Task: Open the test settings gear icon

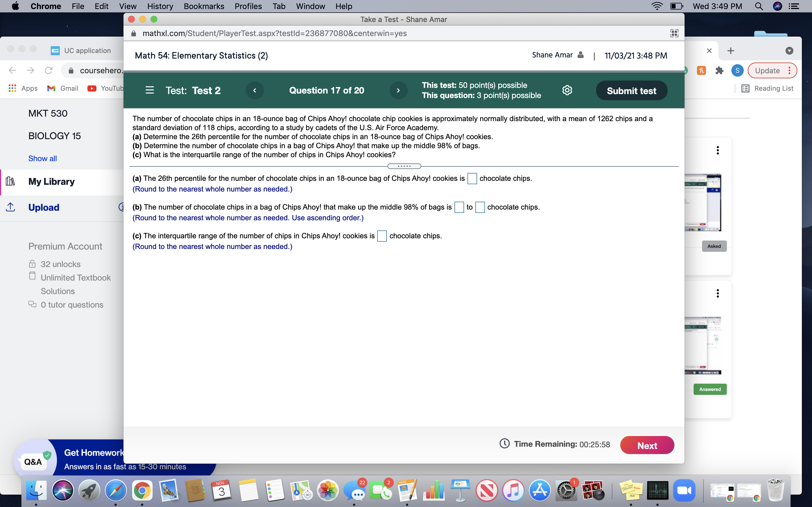Action: point(567,90)
